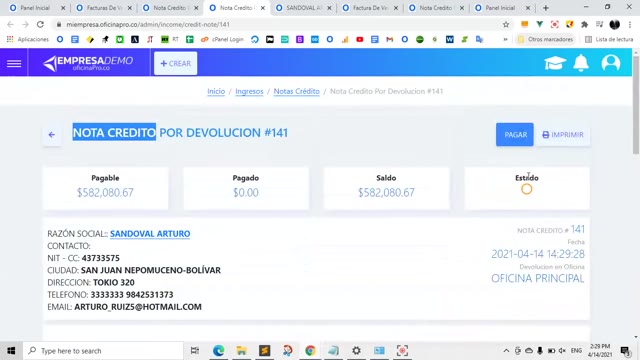
Task: Click the graduation cap tutorials icon
Action: pyautogui.click(x=555, y=63)
